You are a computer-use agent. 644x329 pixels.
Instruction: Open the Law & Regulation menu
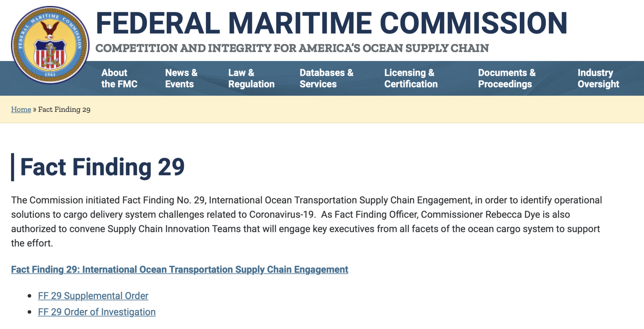251,78
